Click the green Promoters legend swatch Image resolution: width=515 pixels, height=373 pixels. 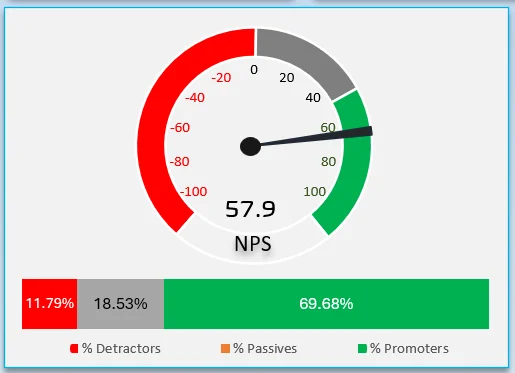coord(362,349)
